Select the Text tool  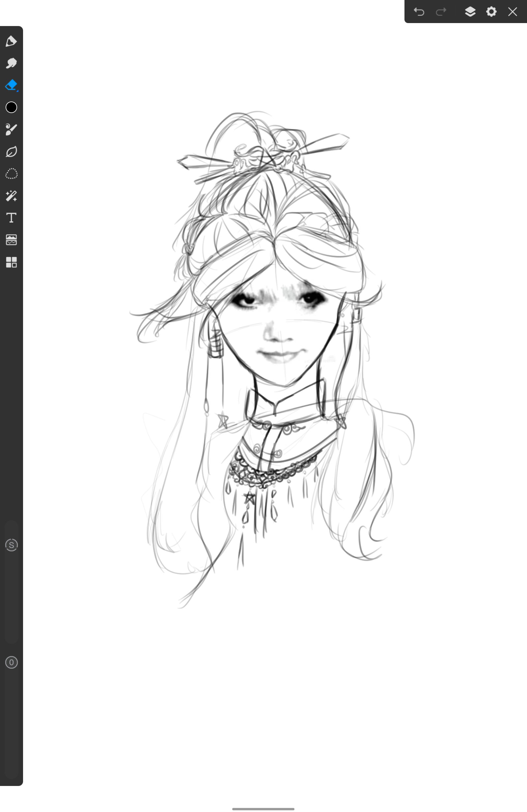tap(11, 218)
